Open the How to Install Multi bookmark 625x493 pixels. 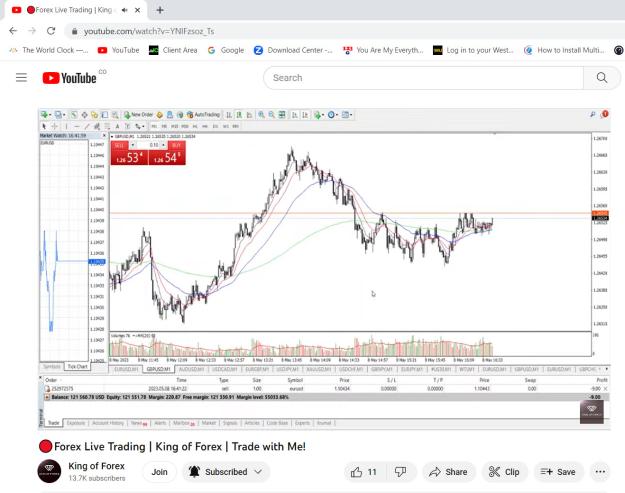564,50
